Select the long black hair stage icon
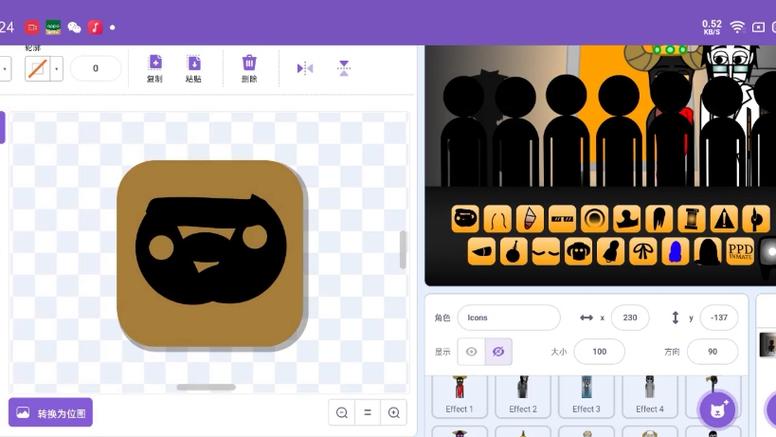Screen dimensions: 776x437 point(708,251)
